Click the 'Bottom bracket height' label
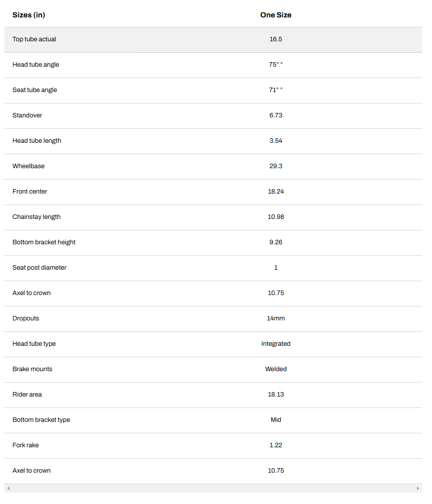The image size is (432, 504). pos(44,242)
